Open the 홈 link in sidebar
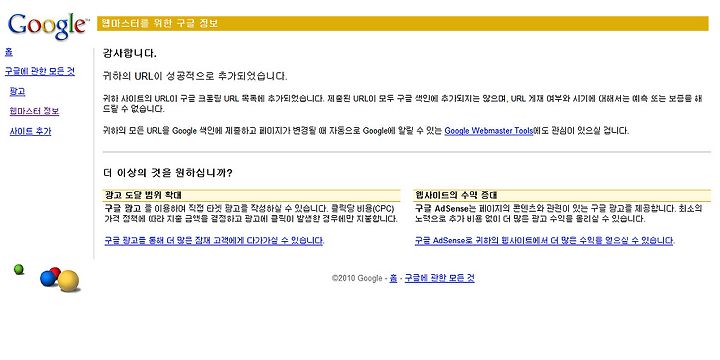720x360 pixels. tap(9, 52)
